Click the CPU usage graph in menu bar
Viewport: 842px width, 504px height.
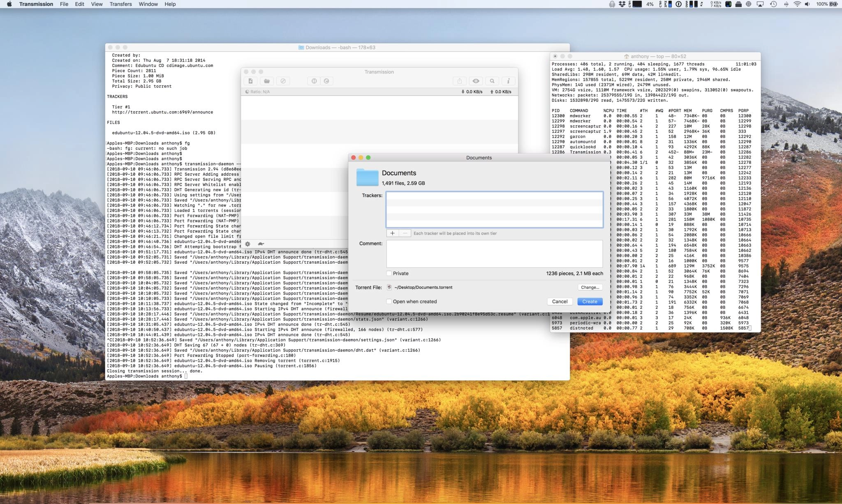pyautogui.click(x=637, y=4)
